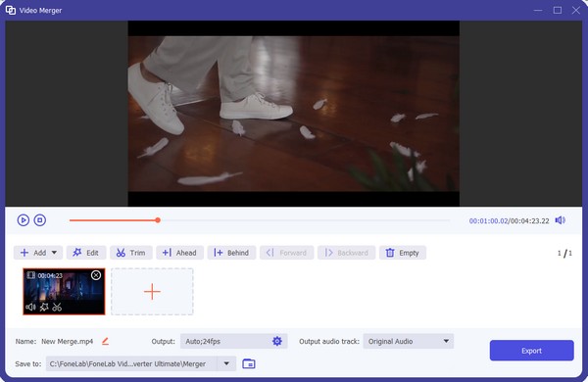
Task: Empty the clip list
Action: (x=403, y=253)
